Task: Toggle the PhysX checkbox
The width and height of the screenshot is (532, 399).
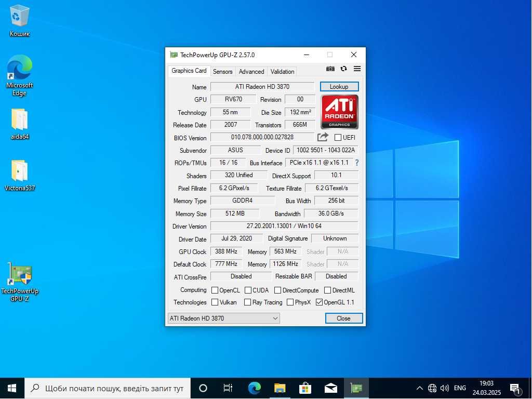Action: [x=290, y=302]
